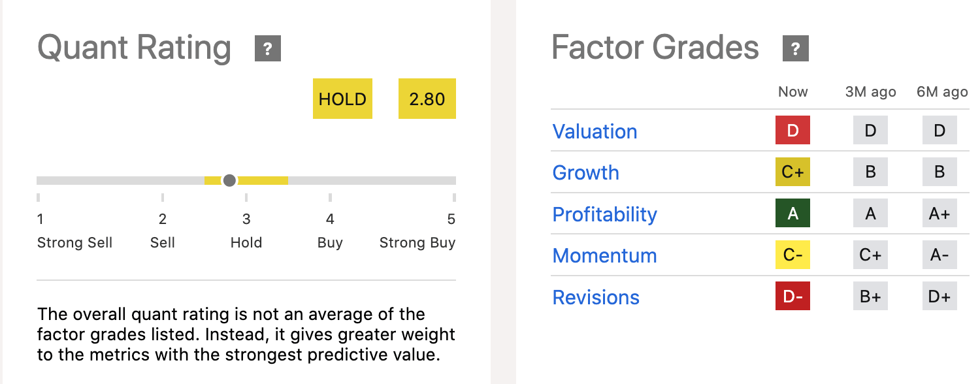Open the Growth factor link
Image resolution: width=980 pixels, height=384 pixels.
click(585, 172)
